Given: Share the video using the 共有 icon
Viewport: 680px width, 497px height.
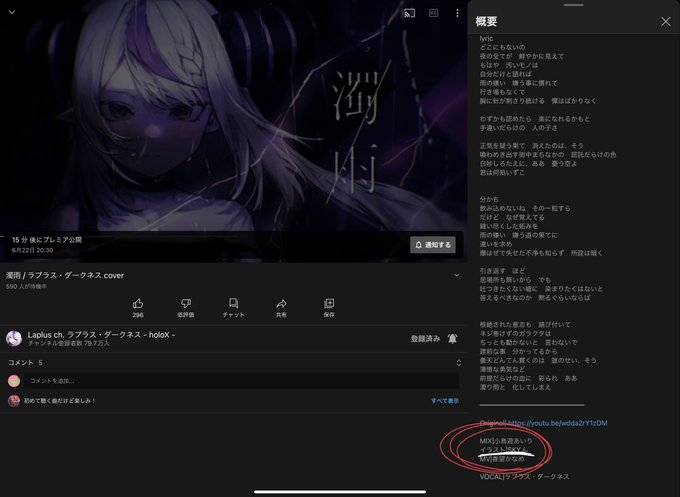Looking at the screenshot, I should [x=281, y=303].
